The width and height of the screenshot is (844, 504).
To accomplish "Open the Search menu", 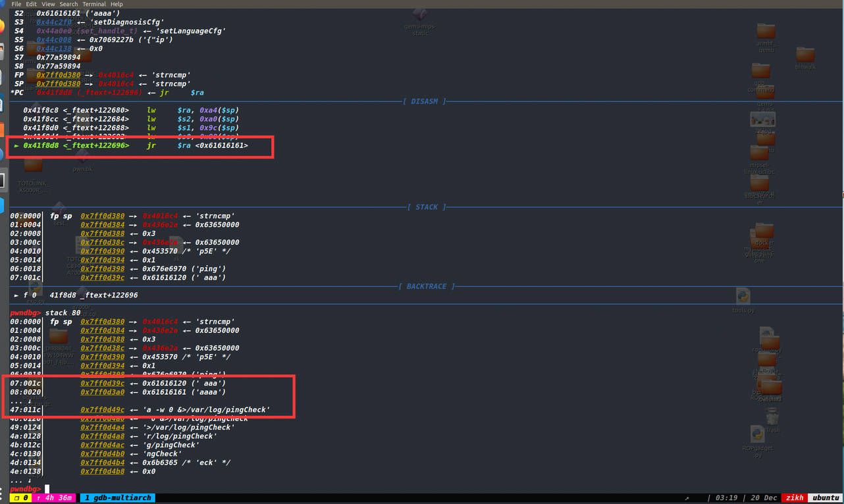I will (68, 4).
